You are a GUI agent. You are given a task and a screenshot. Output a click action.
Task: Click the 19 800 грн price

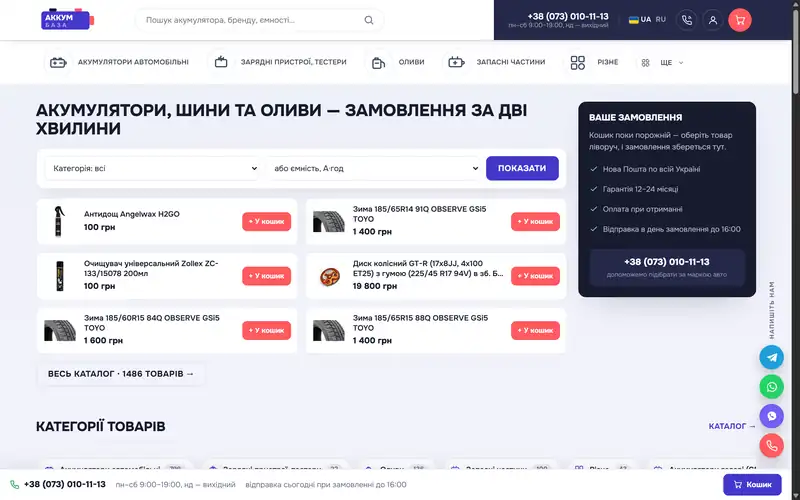point(374,286)
